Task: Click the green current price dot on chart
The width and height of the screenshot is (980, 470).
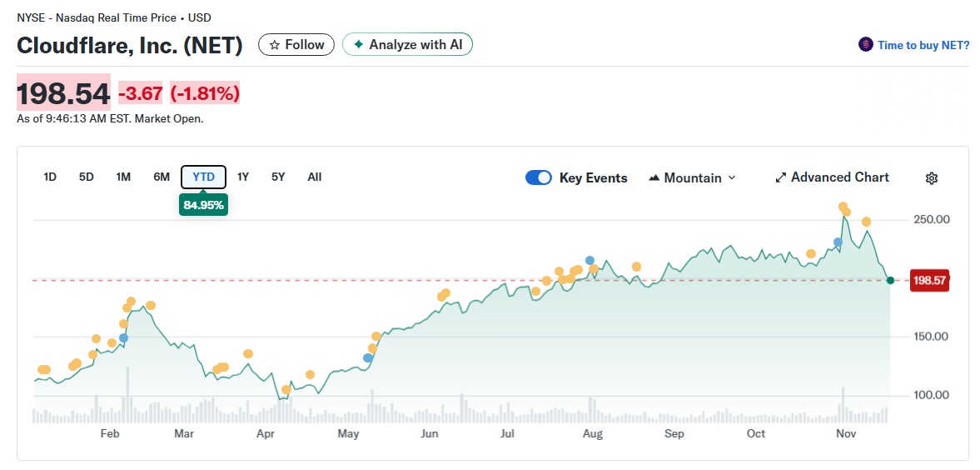Action: click(890, 280)
